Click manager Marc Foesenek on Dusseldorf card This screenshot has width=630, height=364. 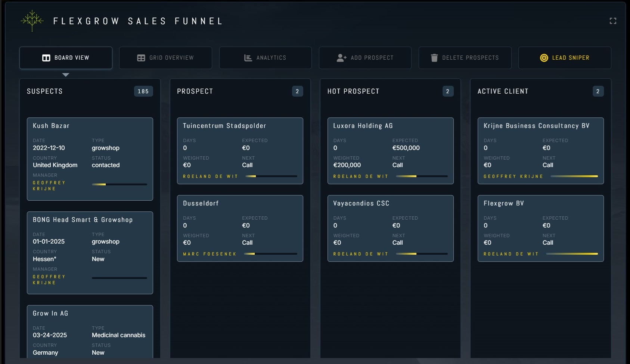(x=210, y=254)
